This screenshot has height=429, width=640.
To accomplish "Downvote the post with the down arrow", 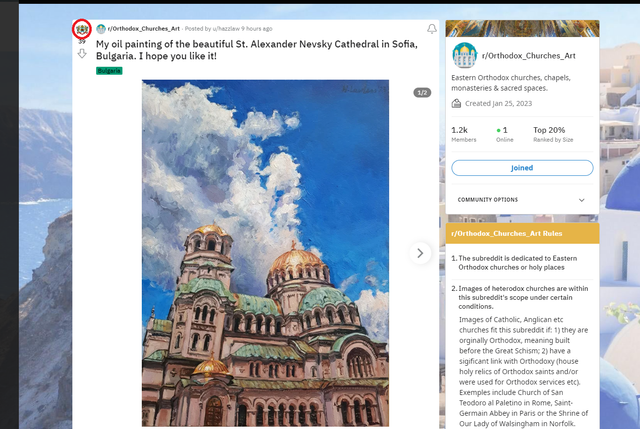I will (82, 53).
